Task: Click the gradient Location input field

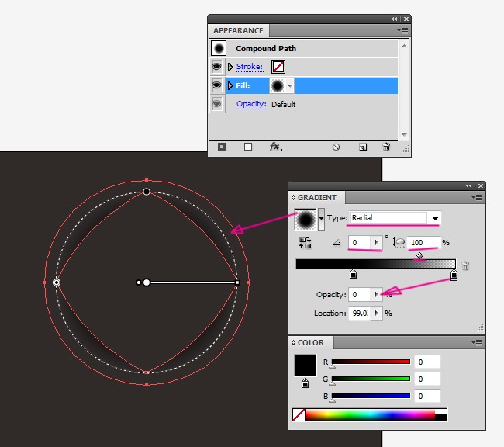Action: (358, 313)
